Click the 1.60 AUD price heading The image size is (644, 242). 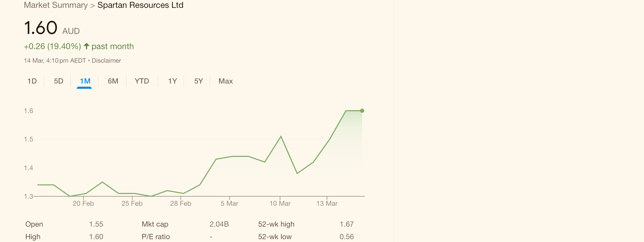(x=52, y=28)
